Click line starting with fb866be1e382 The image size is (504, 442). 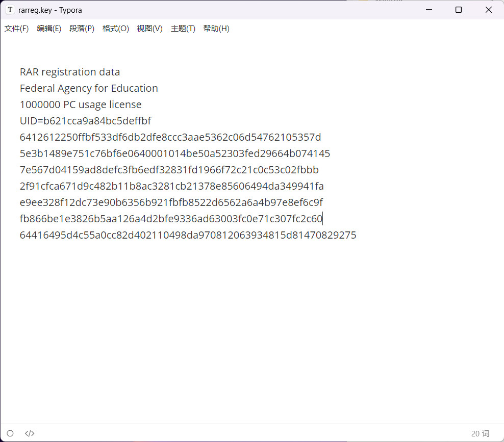[171, 219]
